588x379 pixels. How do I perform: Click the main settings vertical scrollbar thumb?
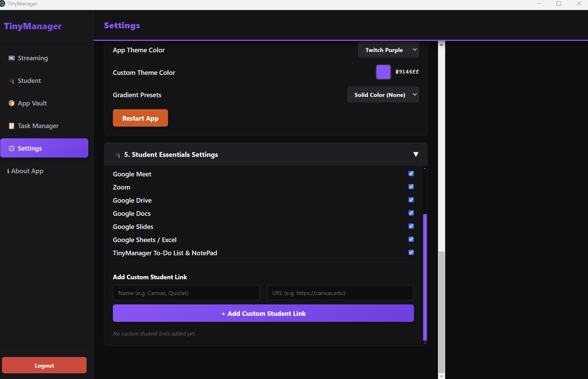click(442, 312)
